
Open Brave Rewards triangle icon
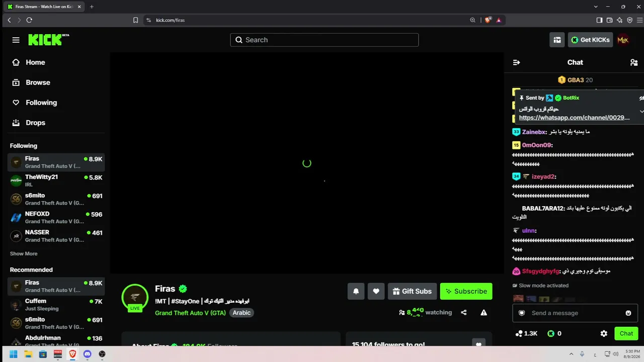[x=499, y=20]
